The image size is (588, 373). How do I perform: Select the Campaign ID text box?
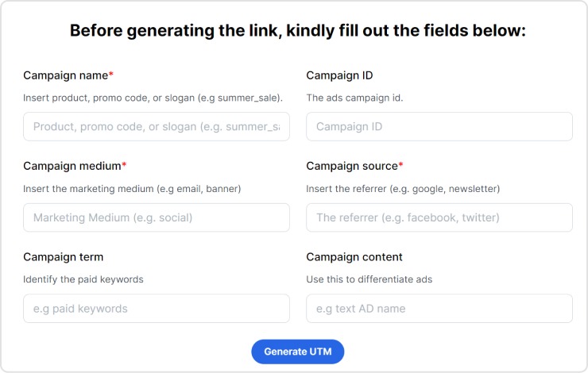(x=439, y=127)
